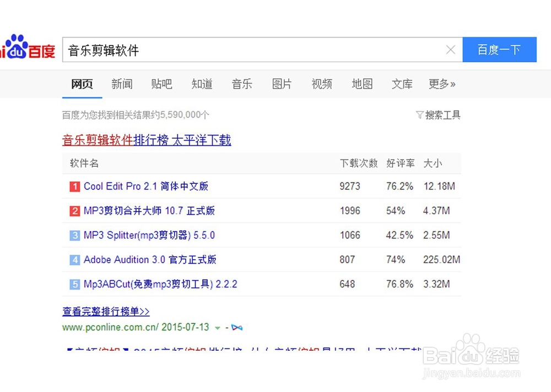Click the size value 225.02M
The image size is (551, 392).
pos(442,259)
